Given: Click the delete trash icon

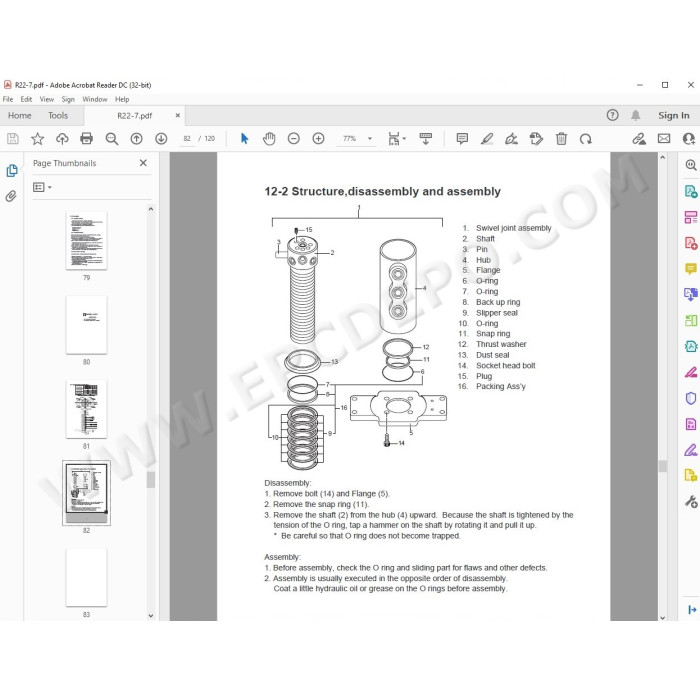Looking at the screenshot, I should click(x=561, y=139).
